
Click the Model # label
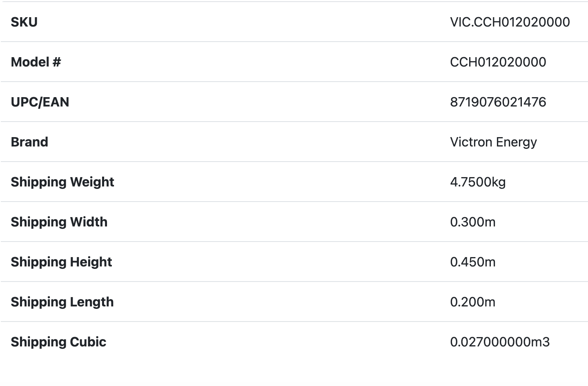(x=36, y=62)
